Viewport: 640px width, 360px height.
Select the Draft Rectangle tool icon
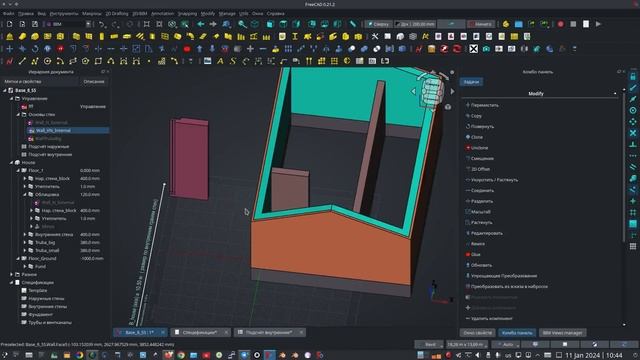click(x=98, y=61)
